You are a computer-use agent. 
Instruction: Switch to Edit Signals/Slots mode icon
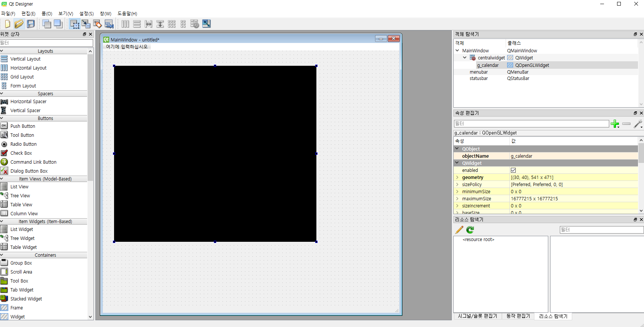[86, 24]
